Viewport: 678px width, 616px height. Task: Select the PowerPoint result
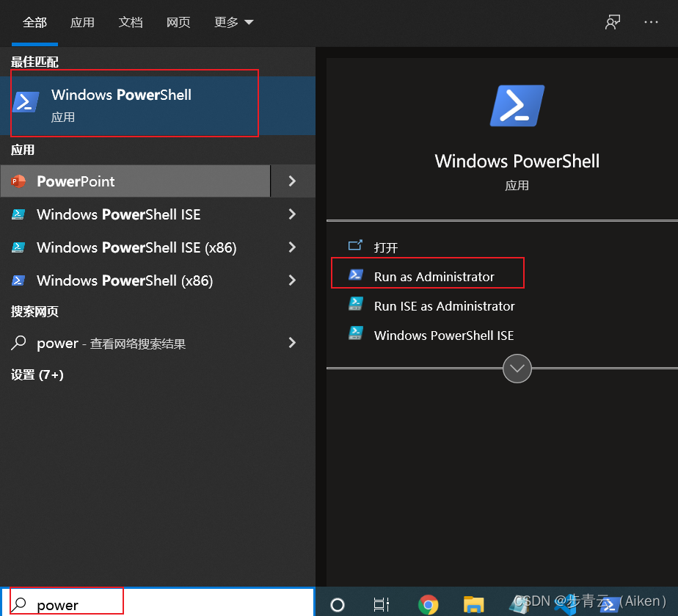(x=135, y=181)
